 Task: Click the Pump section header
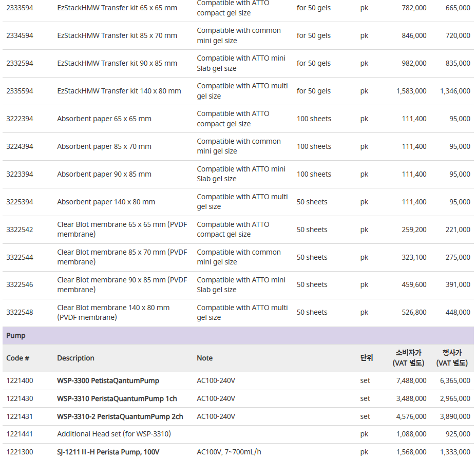pos(238,335)
